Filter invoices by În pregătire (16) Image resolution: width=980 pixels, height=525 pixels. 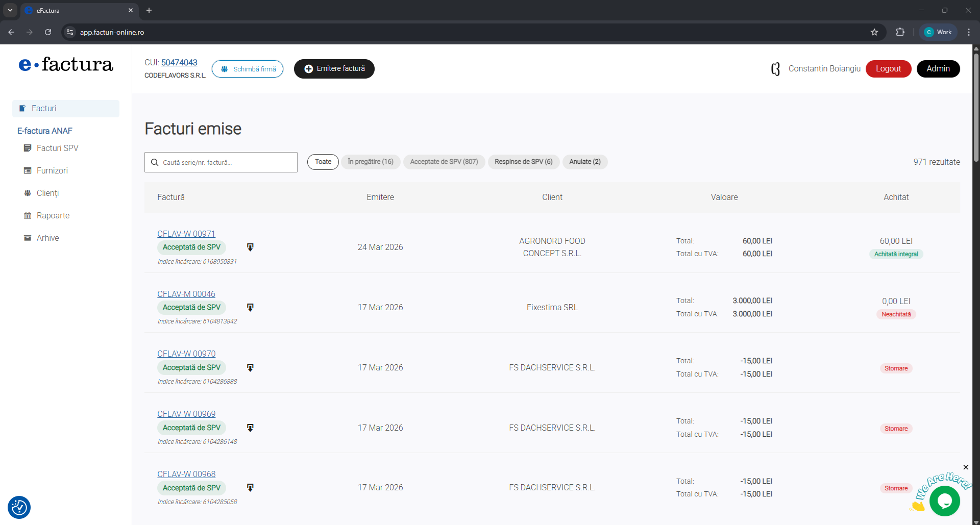pos(371,162)
